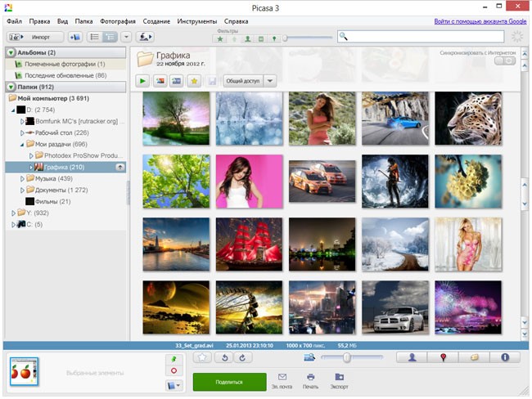Open Общий доступ dropdown arrow
This screenshot has width=532, height=399.
[270, 81]
